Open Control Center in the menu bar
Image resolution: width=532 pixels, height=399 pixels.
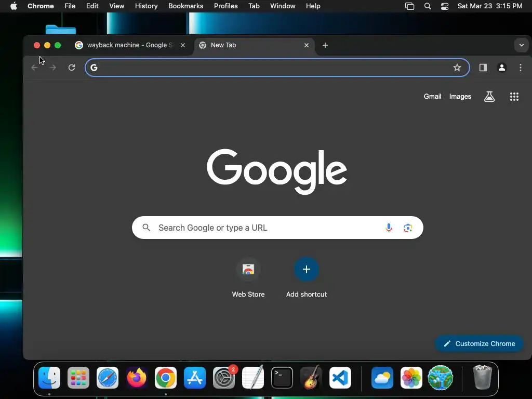(445, 6)
